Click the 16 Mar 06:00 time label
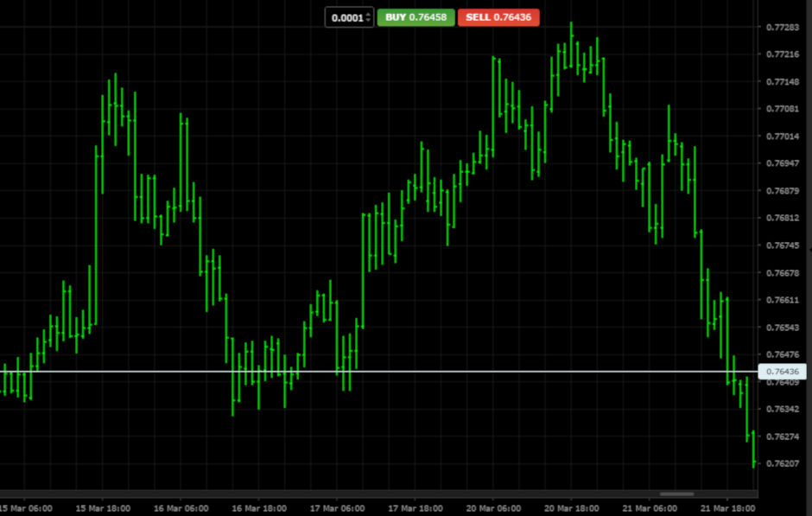Screen dimensions: 812x516 coord(181,508)
